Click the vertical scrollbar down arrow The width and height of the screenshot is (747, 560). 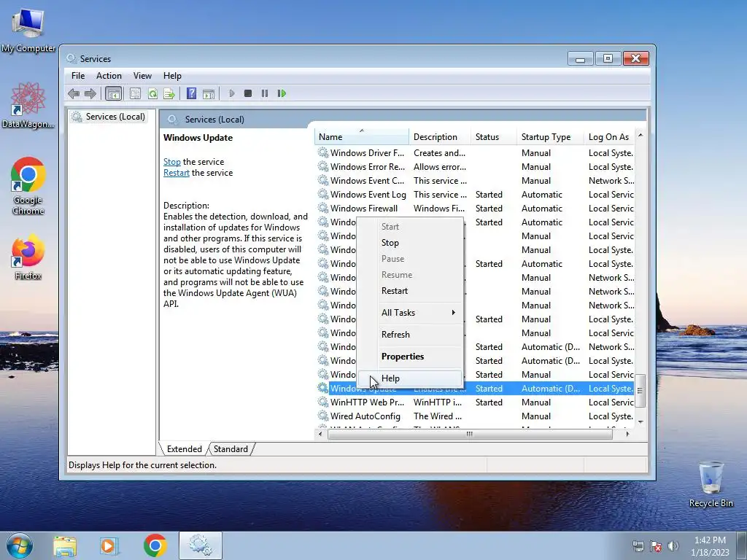640,422
